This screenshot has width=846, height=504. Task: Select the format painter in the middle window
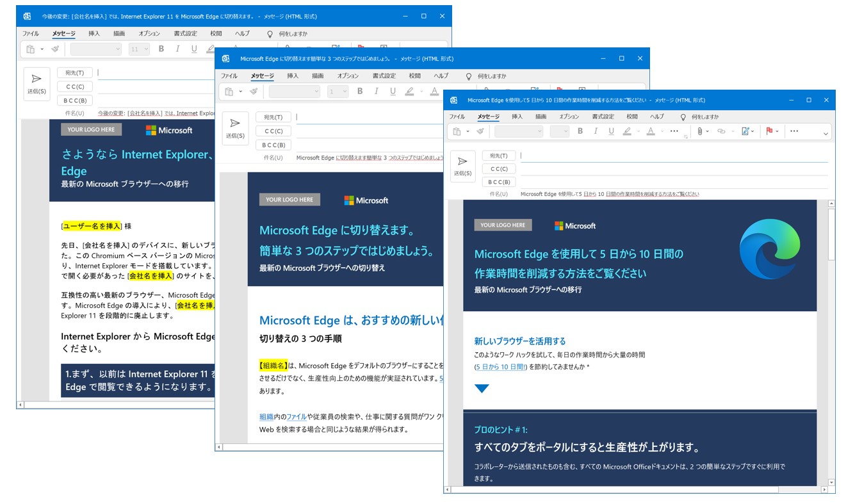pyautogui.click(x=253, y=92)
